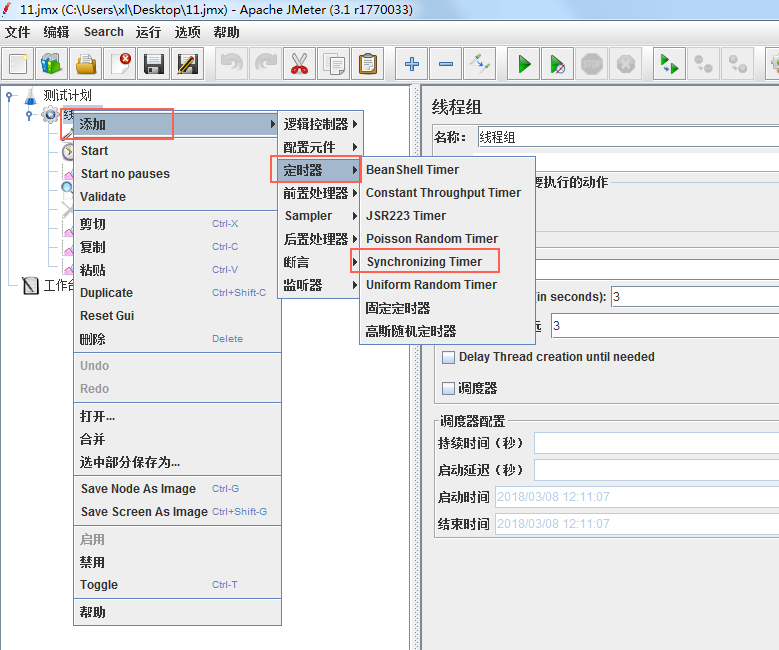Collapse the thread group tree node toggle
Viewport: 779px width, 650px height.
(x=29, y=115)
